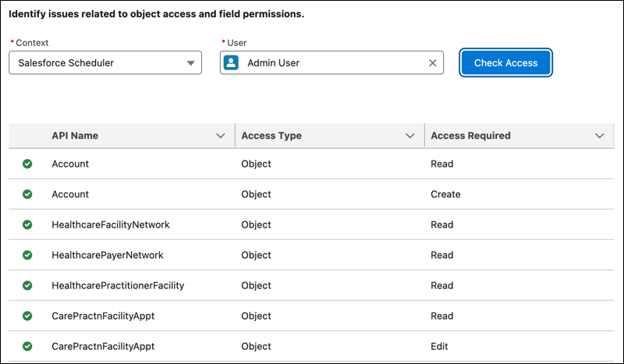Select CarePractnFacilityAppt in the Edit row

(x=103, y=347)
